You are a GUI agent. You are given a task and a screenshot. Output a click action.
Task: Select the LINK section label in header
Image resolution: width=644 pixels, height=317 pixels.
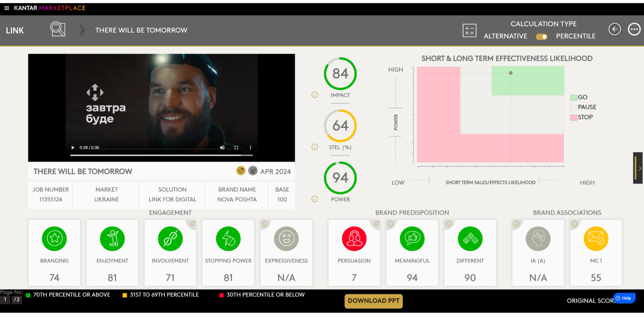coord(15,30)
